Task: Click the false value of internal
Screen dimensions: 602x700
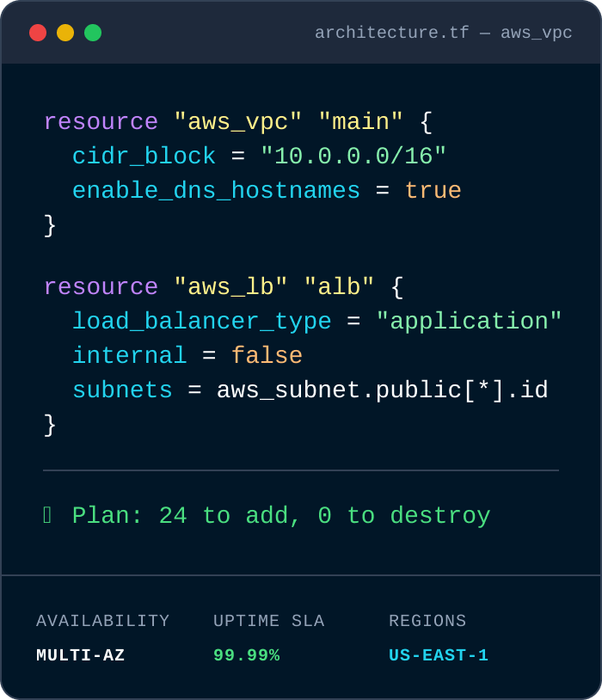Action: pos(267,356)
